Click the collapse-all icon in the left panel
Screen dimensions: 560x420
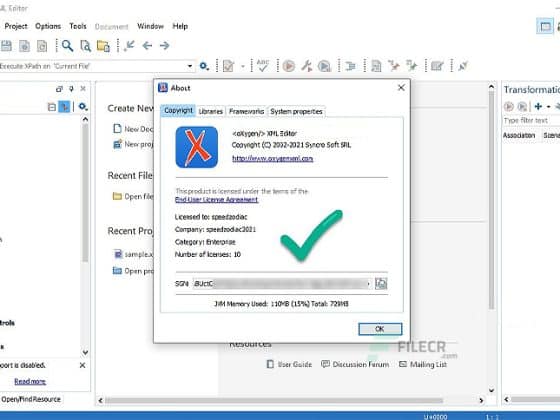click(52, 106)
